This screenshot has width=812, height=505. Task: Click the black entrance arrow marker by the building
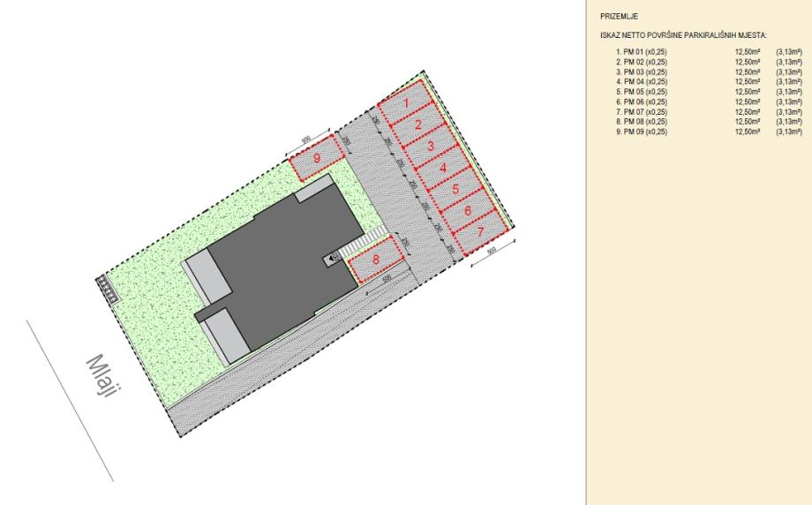pos(332,257)
